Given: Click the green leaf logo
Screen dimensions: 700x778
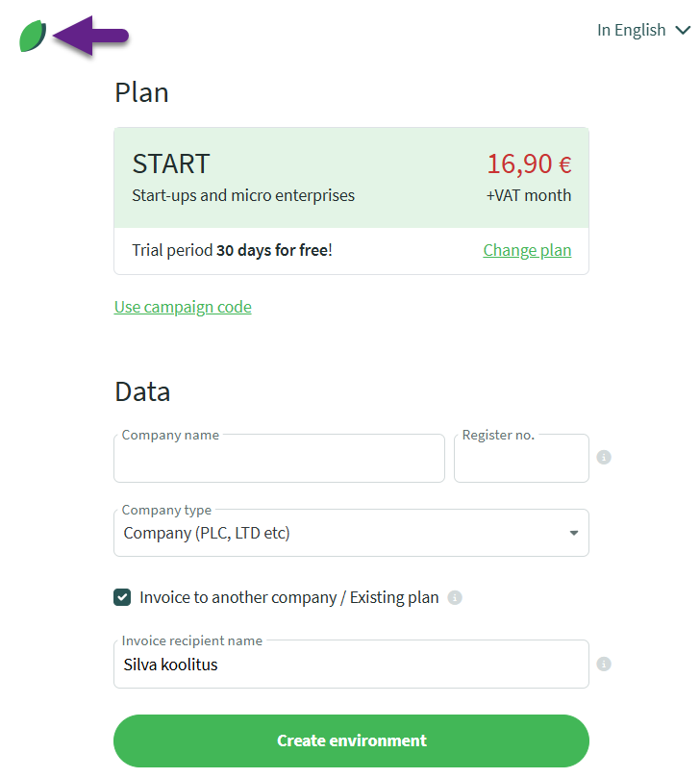Looking at the screenshot, I should pos(33,36).
